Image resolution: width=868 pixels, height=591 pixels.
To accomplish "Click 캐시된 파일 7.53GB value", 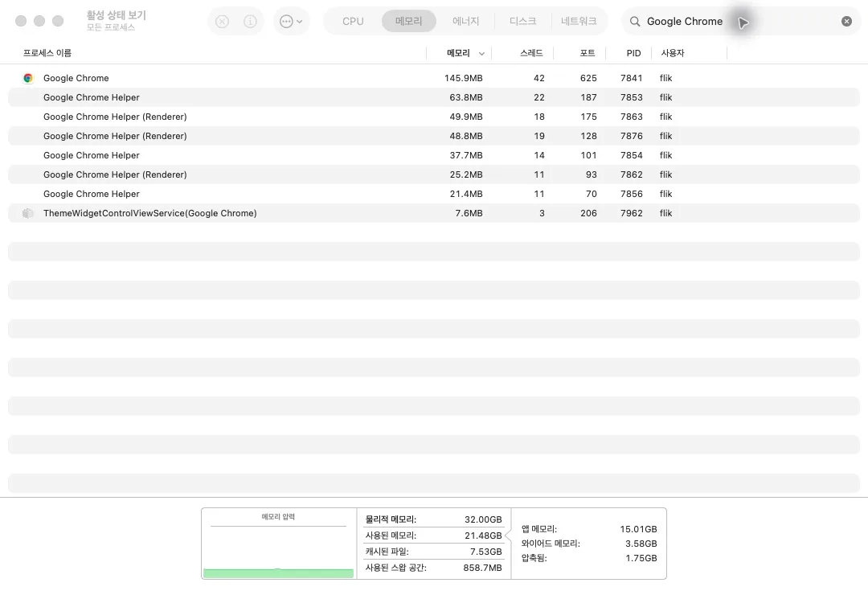I will tap(486, 552).
